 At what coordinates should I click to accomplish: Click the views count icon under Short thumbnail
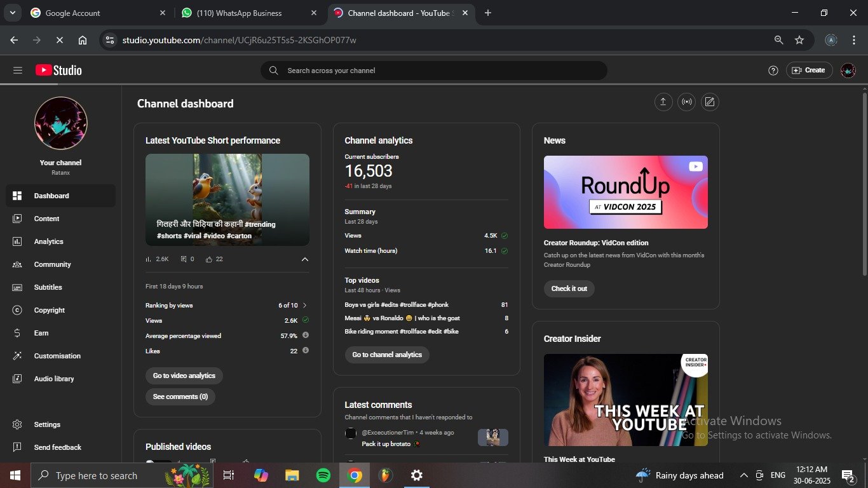(149, 259)
